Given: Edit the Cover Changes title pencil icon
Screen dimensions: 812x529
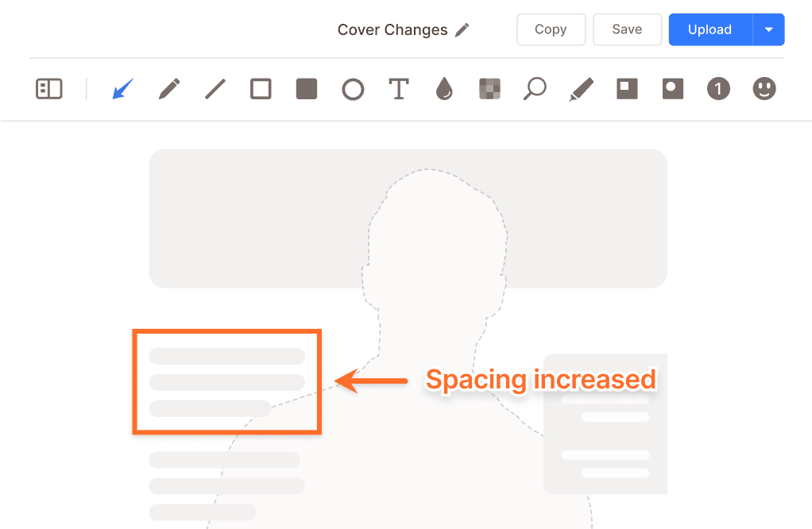Looking at the screenshot, I should [x=462, y=30].
